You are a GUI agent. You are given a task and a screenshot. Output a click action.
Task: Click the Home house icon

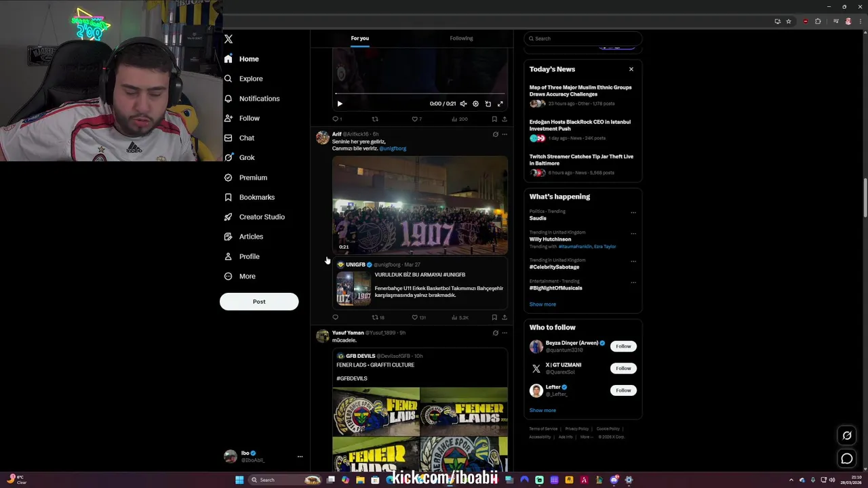[x=229, y=59]
